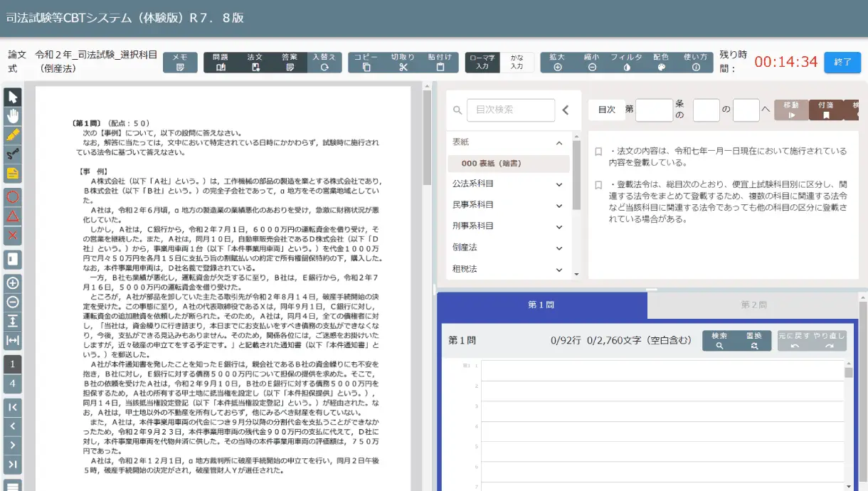This screenshot has height=491, width=868.
Task: Choose the red circle annotation tool
Action: tap(13, 196)
